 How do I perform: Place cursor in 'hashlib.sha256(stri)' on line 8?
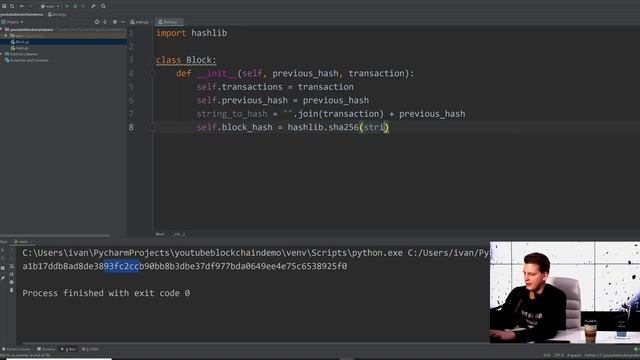pyautogui.click(x=338, y=127)
